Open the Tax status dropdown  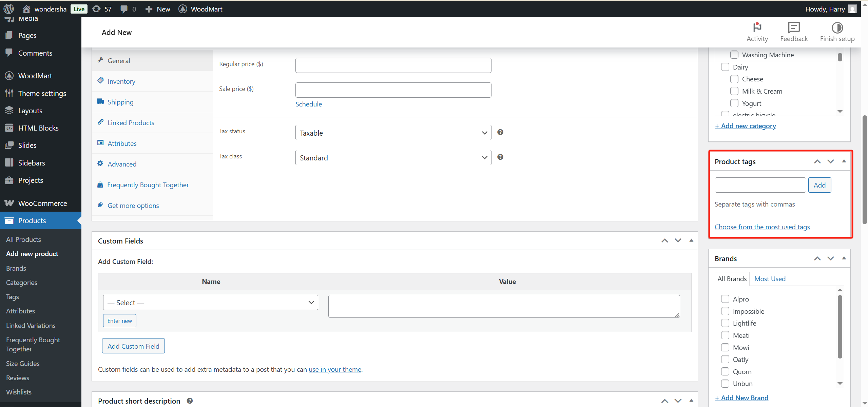(393, 132)
